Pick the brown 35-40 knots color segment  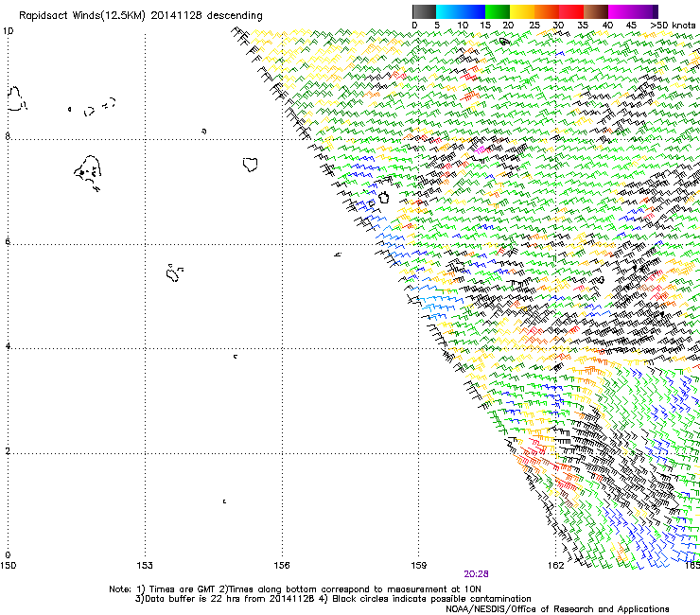[596, 11]
